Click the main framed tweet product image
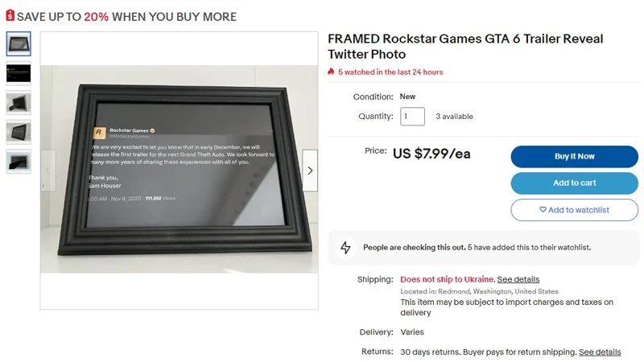The width and height of the screenshot is (644, 362). tap(179, 170)
